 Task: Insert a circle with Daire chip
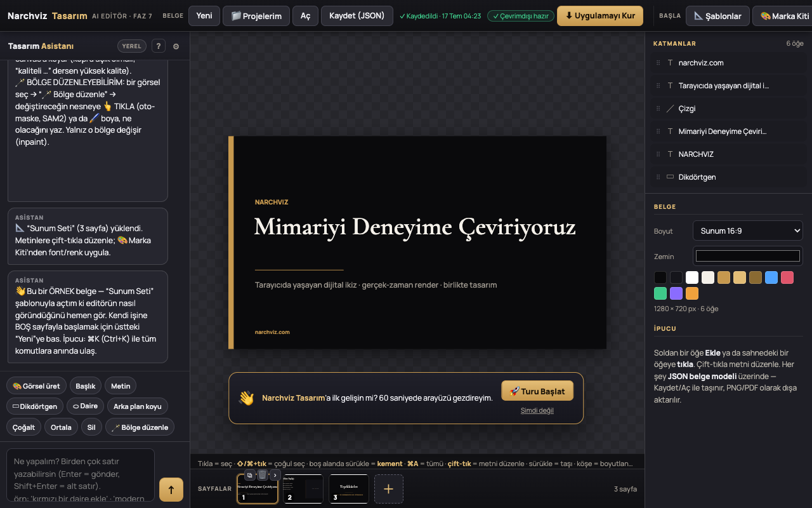(x=85, y=406)
